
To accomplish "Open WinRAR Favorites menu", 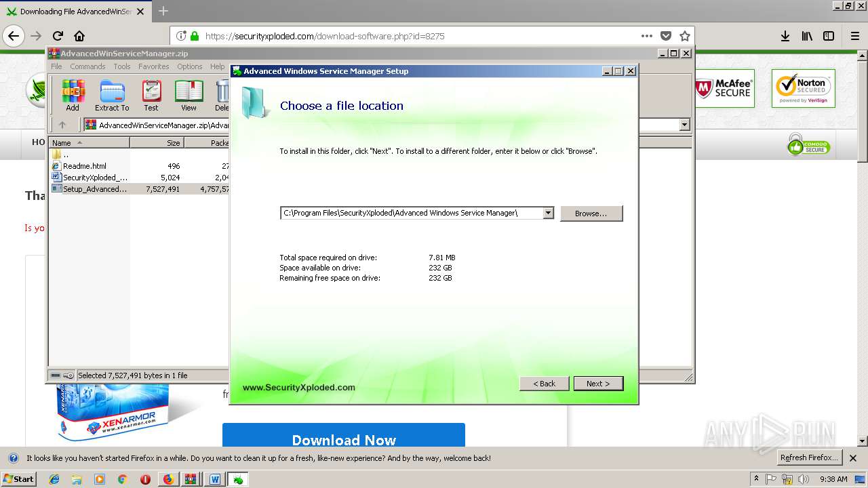I will click(x=154, y=66).
